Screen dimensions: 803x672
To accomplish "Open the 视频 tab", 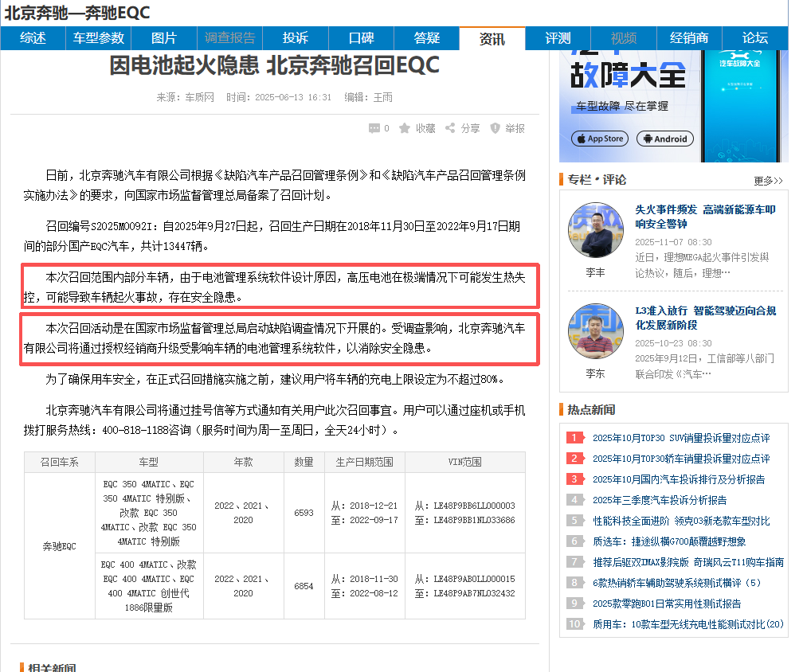I will (624, 38).
